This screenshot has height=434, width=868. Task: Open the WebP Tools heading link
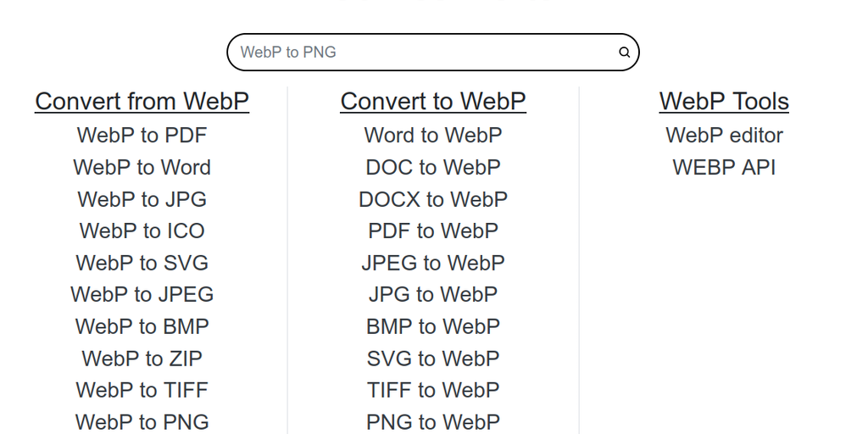[x=724, y=102]
